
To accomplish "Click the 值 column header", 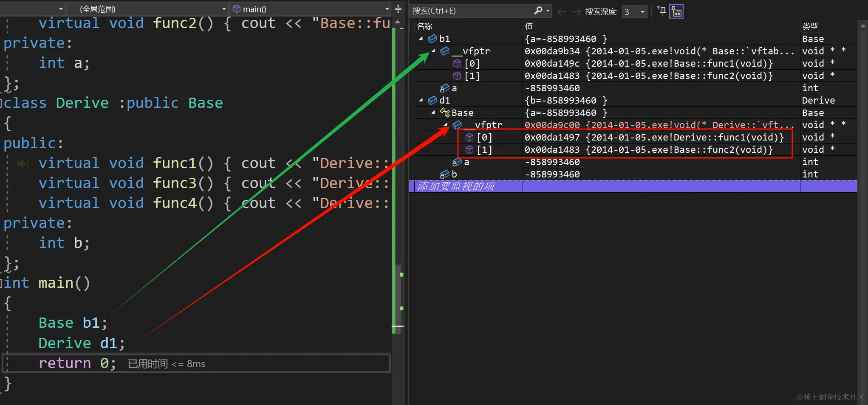I will (661, 26).
